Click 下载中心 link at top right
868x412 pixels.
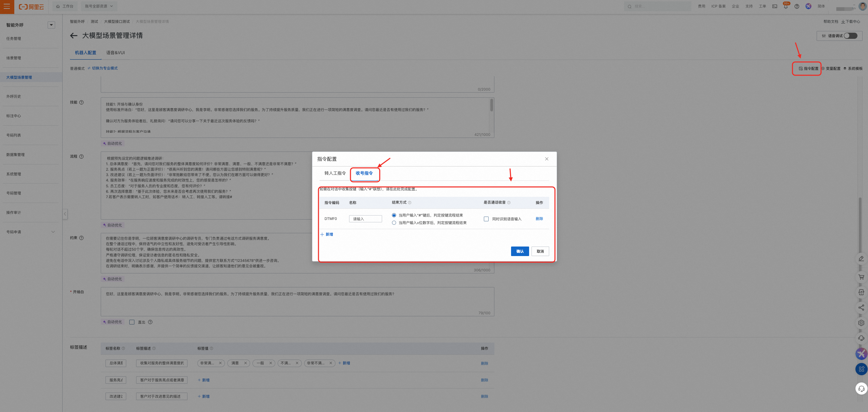point(851,21)
